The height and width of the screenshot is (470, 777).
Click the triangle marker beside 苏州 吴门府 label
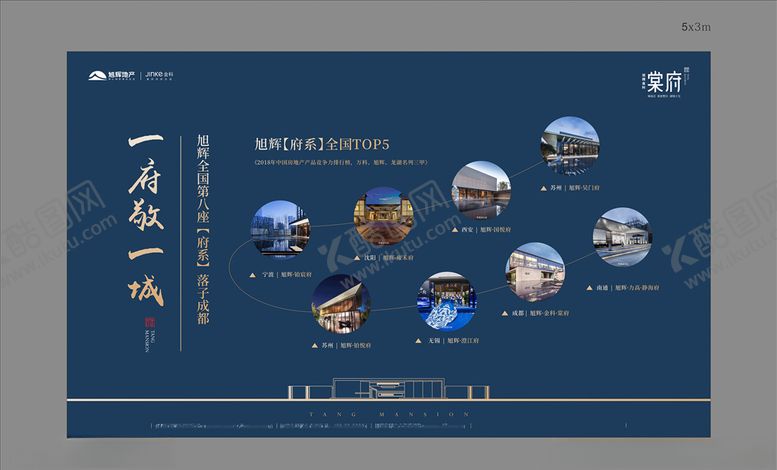pos(544,188)
